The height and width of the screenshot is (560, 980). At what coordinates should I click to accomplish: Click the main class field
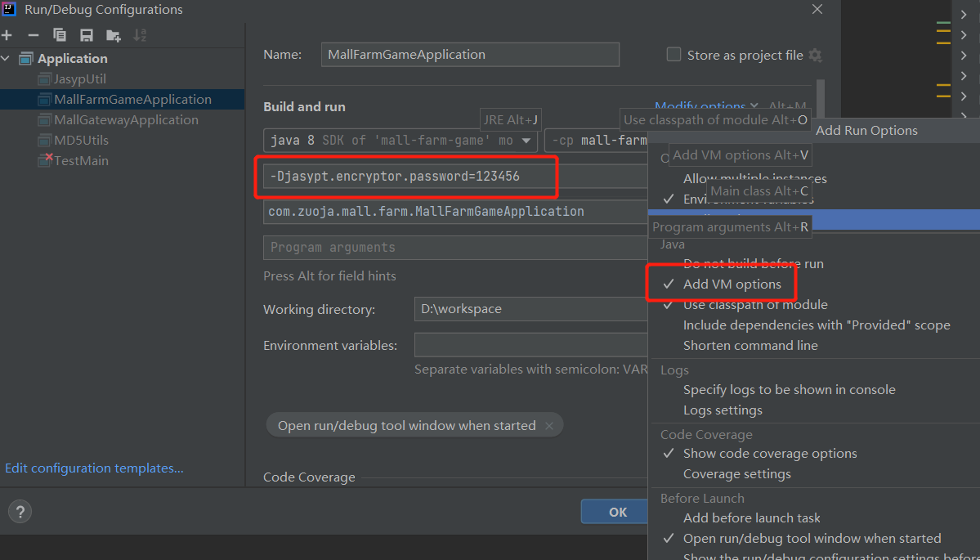coord(455,211)
